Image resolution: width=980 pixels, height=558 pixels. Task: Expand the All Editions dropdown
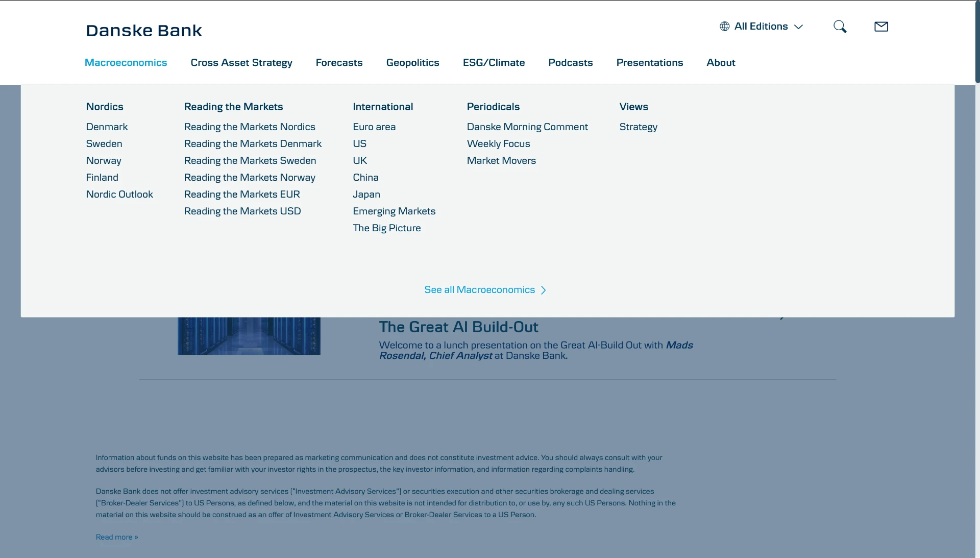(x=761, y=27)
